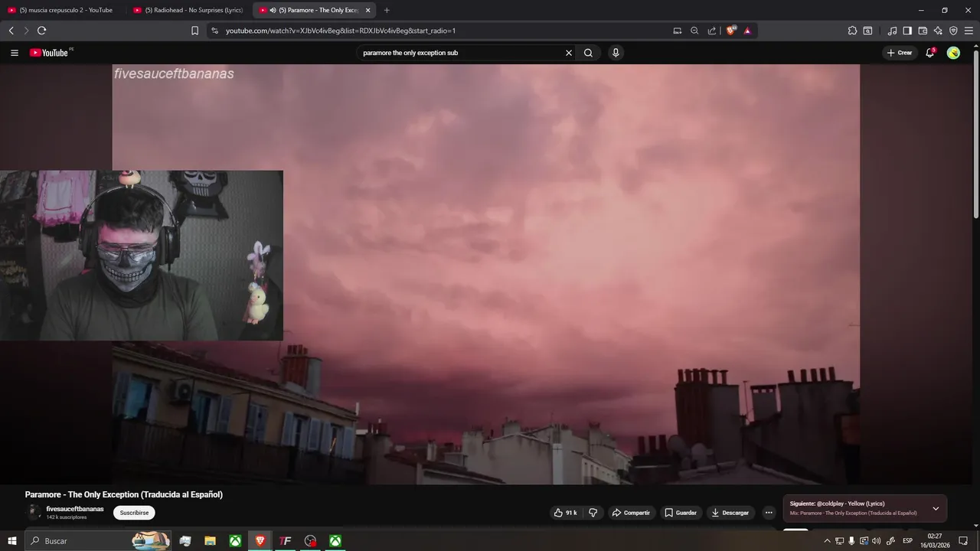980x551 pixels.
Task: Select the Paramore Only Exception tab
Action: click(312, 10)
